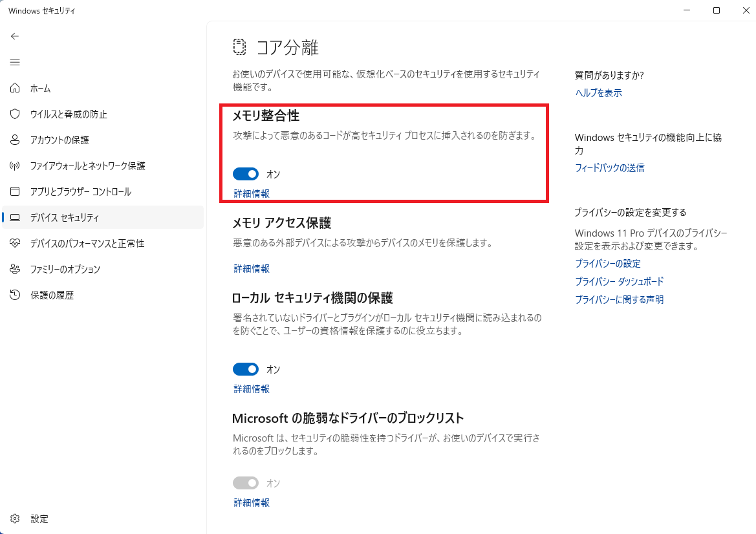The image size is (756, 534).
Task: Open 詳細情報 under ローカル セキュリティ機関の保護
Action: click(252, 389)
